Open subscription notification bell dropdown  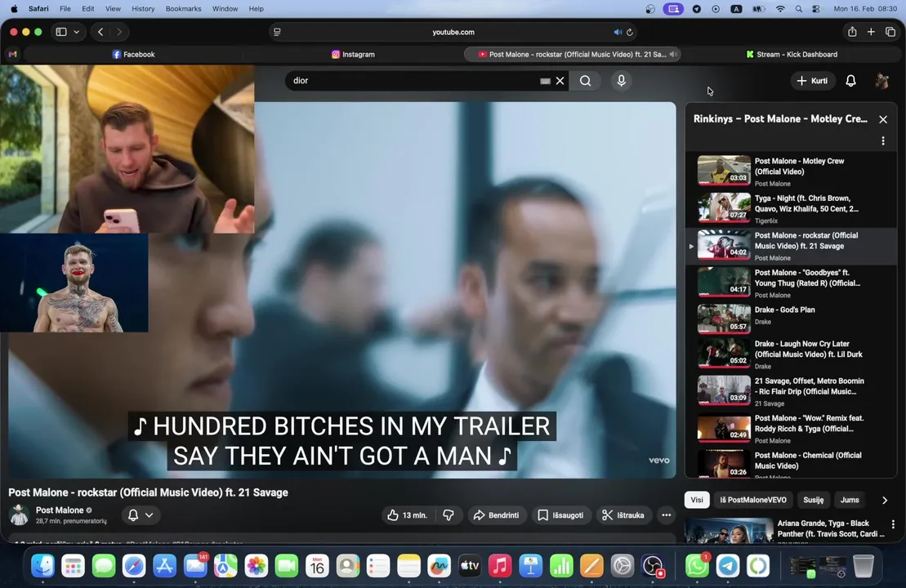tap(141, 515)
